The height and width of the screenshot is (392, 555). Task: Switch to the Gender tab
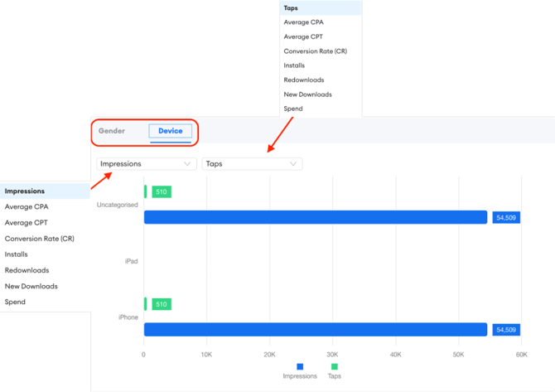pyautogui.click(x=112, y=131)
